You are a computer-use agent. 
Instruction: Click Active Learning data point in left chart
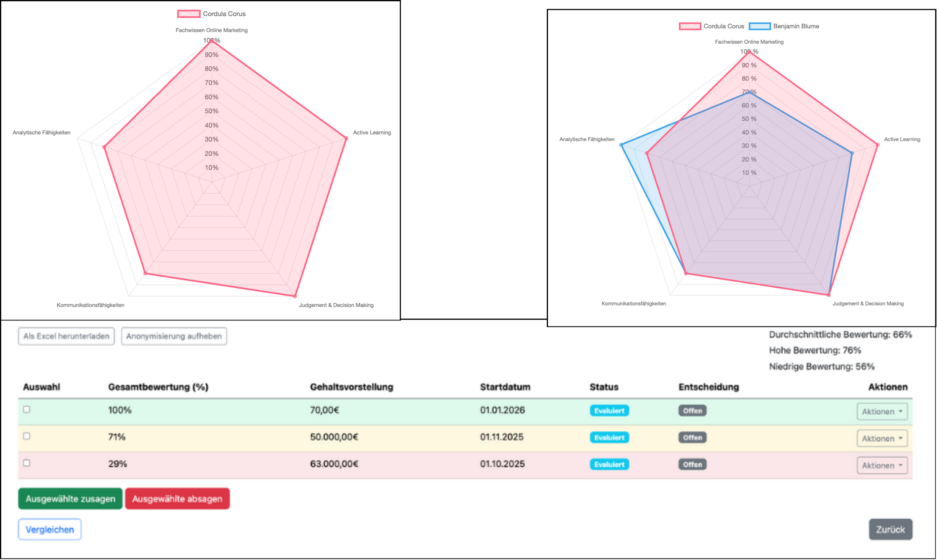346,138
